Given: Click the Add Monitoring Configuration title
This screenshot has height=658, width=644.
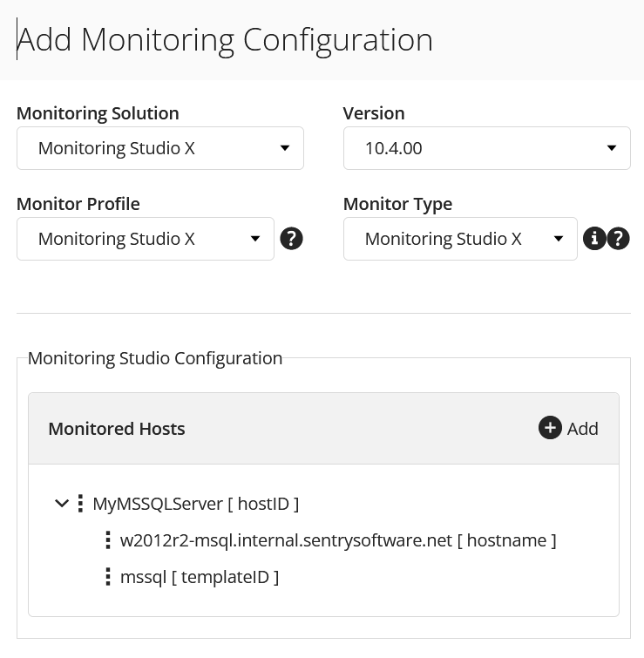Looking at the screenshot, I should pyautogui.click(x=225, y=39).
